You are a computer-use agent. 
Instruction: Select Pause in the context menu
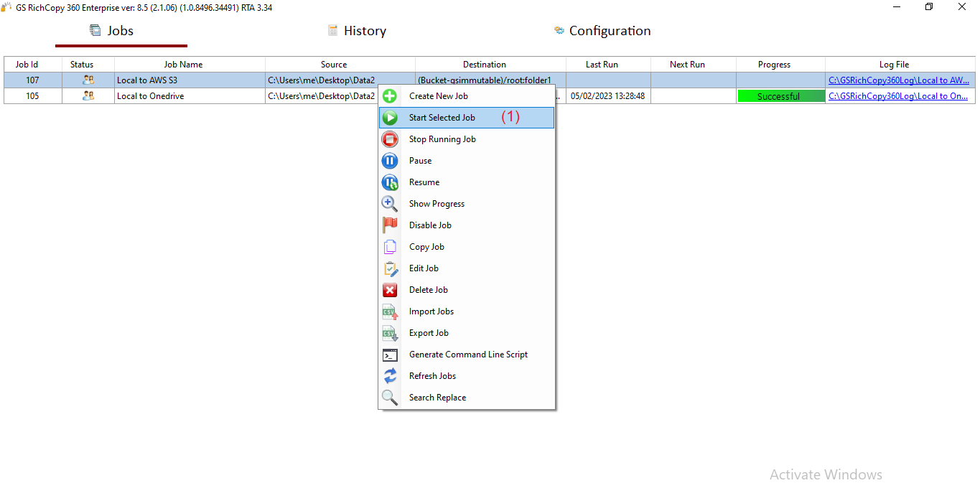[x=467, y=161]
